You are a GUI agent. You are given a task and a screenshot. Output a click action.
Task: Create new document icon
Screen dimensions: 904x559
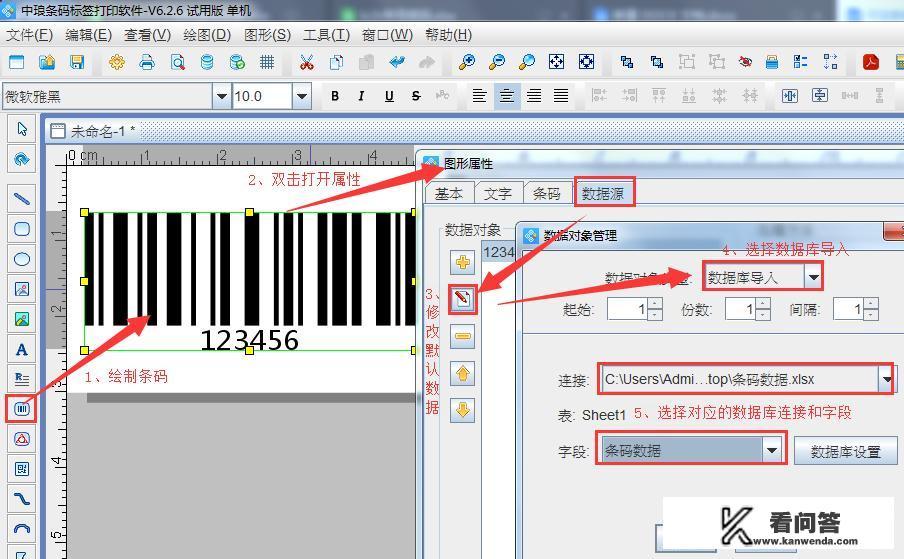click(17, 62)
